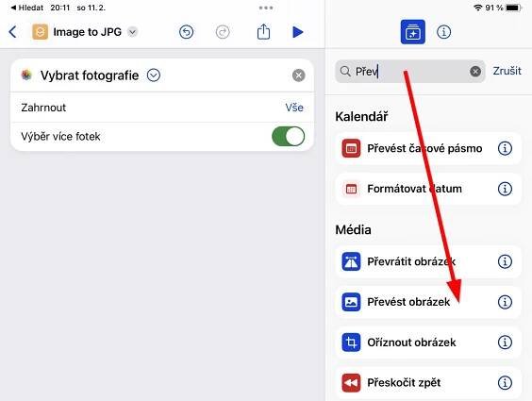
Task: Change the Zahrnout value Vše
Action: pos(294,108)
